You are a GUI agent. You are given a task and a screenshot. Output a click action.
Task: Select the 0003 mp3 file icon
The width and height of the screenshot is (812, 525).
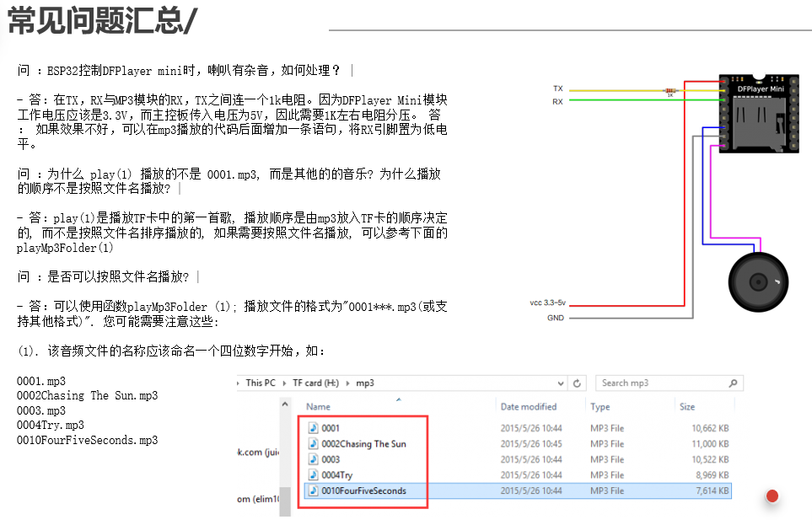(313, 458)
